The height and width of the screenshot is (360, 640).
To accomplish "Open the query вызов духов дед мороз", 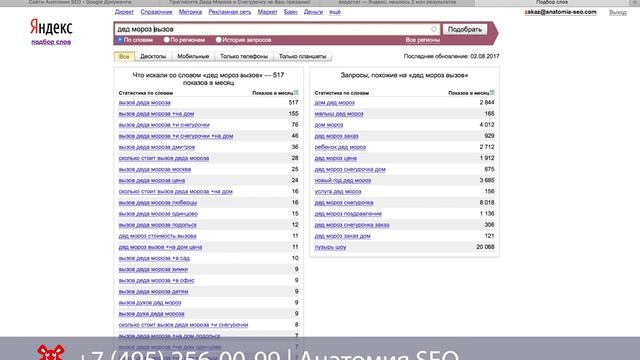I will tap(150, 303).
